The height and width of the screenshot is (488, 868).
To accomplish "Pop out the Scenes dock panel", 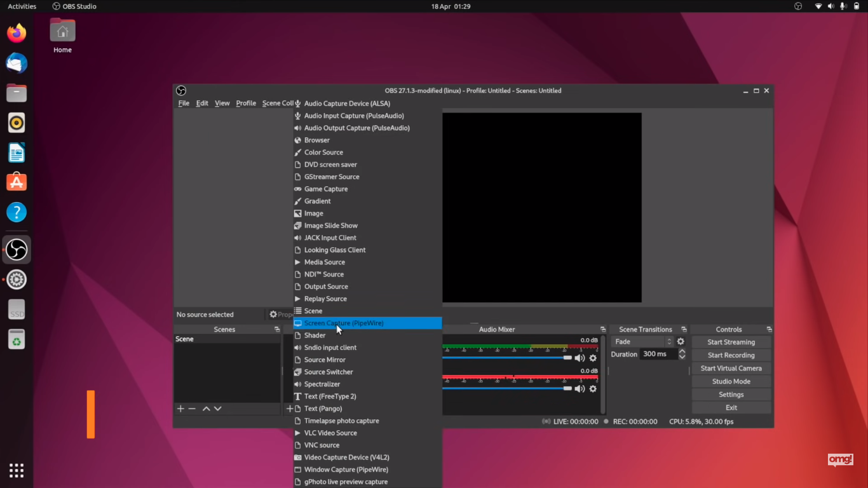I will (277, 329).
